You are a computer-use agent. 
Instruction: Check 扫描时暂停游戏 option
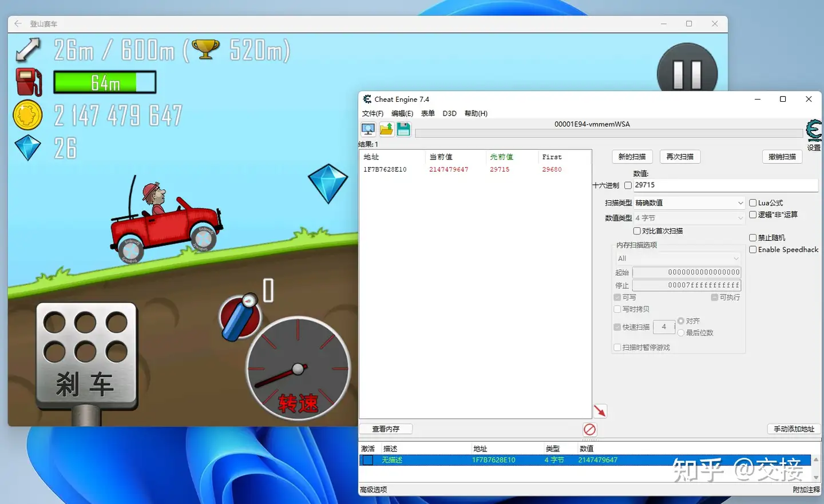617,347
